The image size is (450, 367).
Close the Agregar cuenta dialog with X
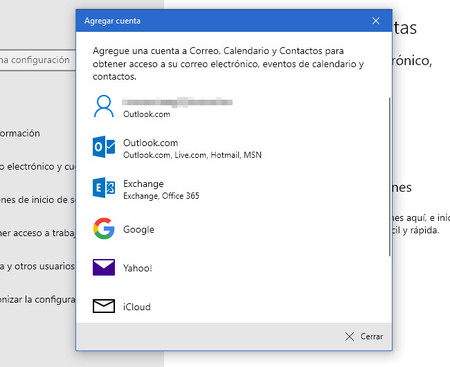376,21
